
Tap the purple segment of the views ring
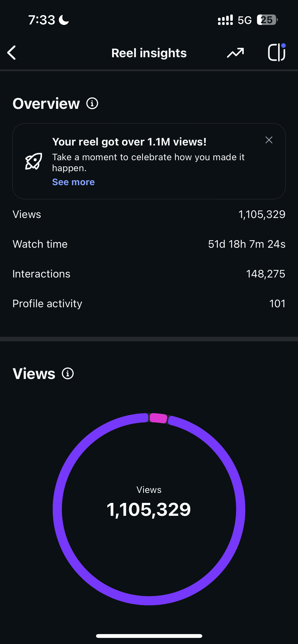(x=58, y=509)
